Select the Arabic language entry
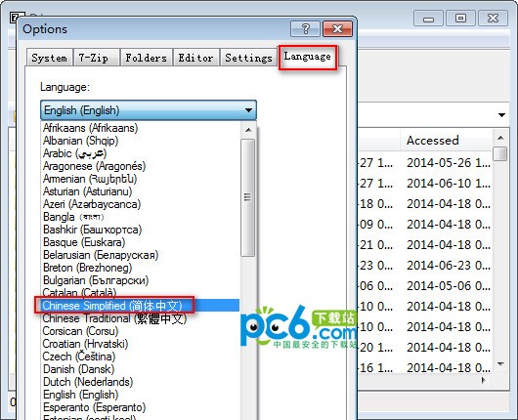This screenshot has height=420, width=518. [141, 153]
